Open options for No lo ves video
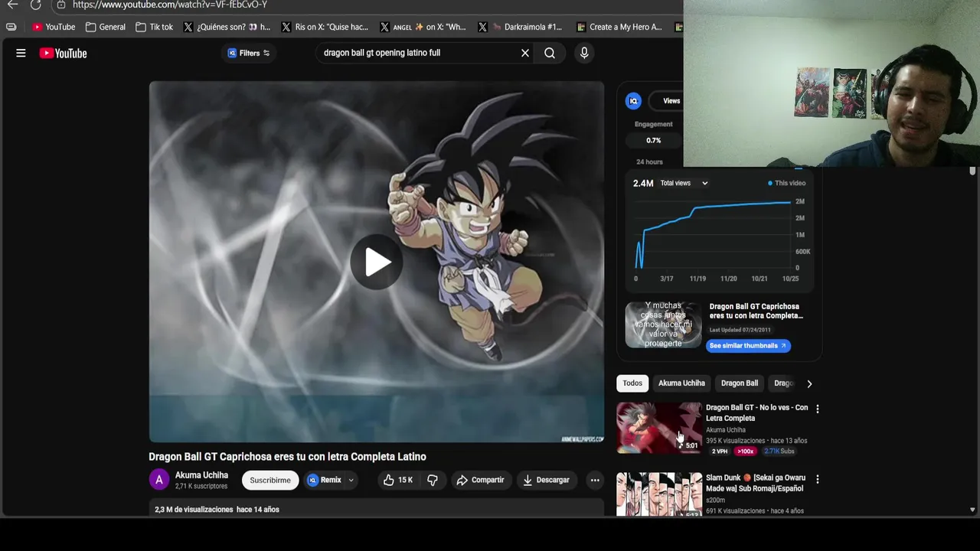This screenshot has width=980, height=551. (x=817, y=409)
